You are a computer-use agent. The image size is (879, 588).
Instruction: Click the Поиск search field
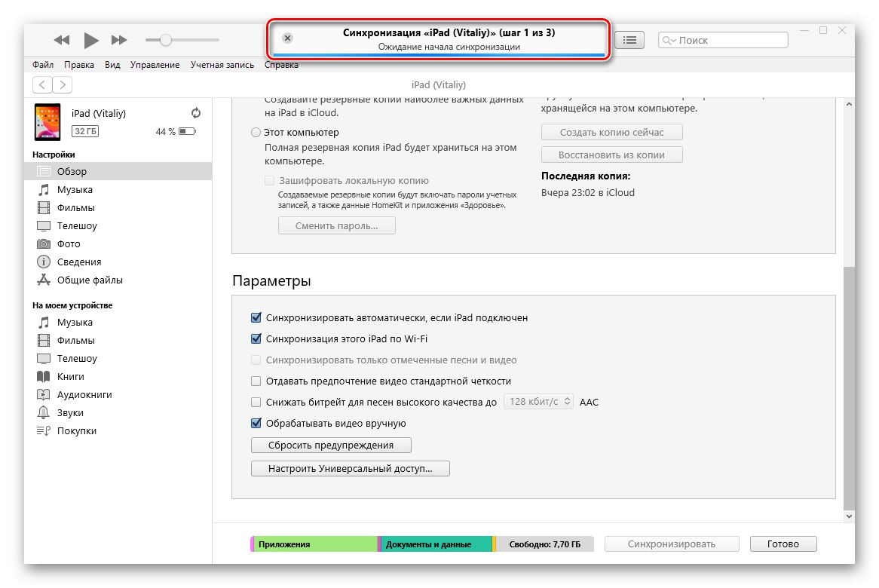point(723,40)
